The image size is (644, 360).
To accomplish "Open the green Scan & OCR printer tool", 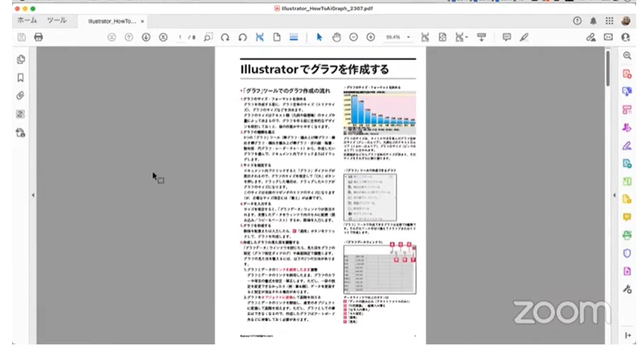I will (627, 235).
